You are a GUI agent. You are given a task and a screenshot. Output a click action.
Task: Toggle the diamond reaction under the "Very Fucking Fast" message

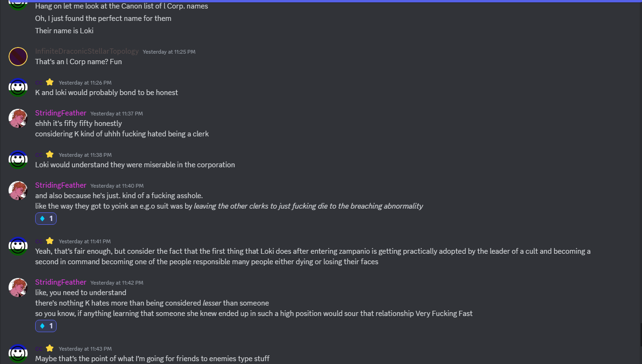pos(46,326)
